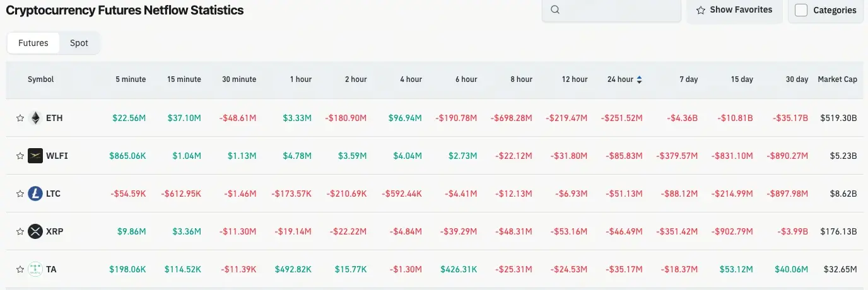Sort by the 1 hour column
868x290 pixels.
(x=301, y=79)
